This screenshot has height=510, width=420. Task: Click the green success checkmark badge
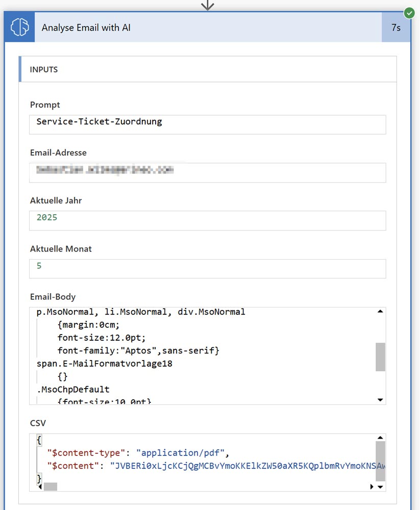point(409,12)
